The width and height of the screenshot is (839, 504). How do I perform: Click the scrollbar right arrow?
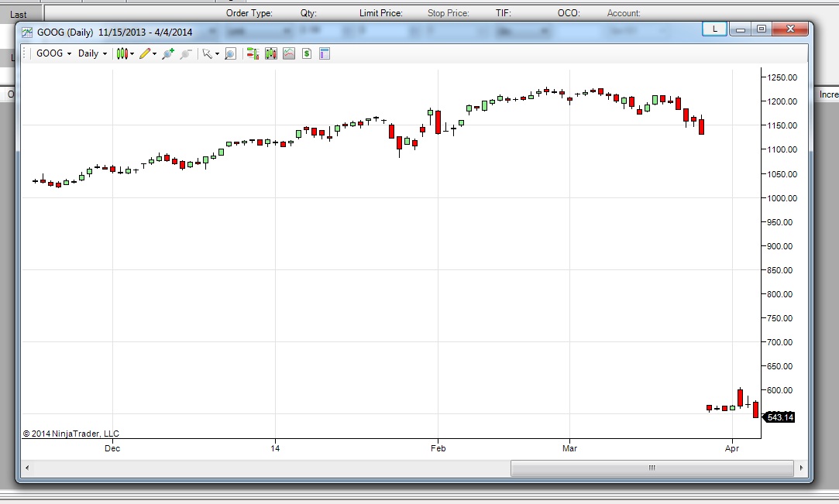[801, 468]
